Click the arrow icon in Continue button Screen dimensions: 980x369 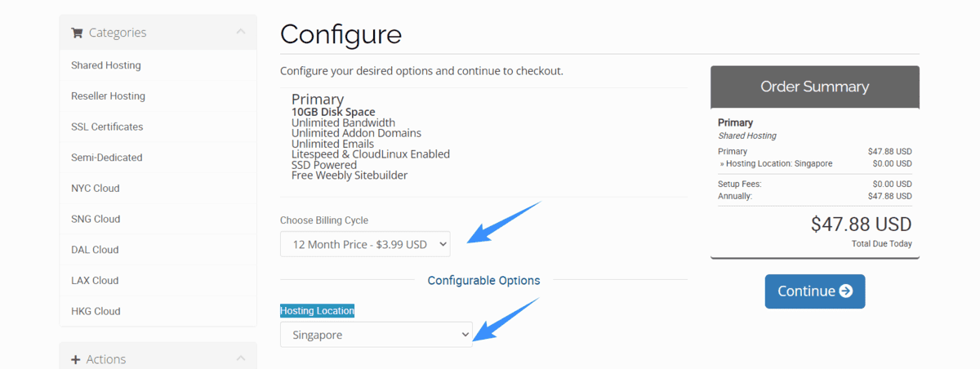(846, 291)
